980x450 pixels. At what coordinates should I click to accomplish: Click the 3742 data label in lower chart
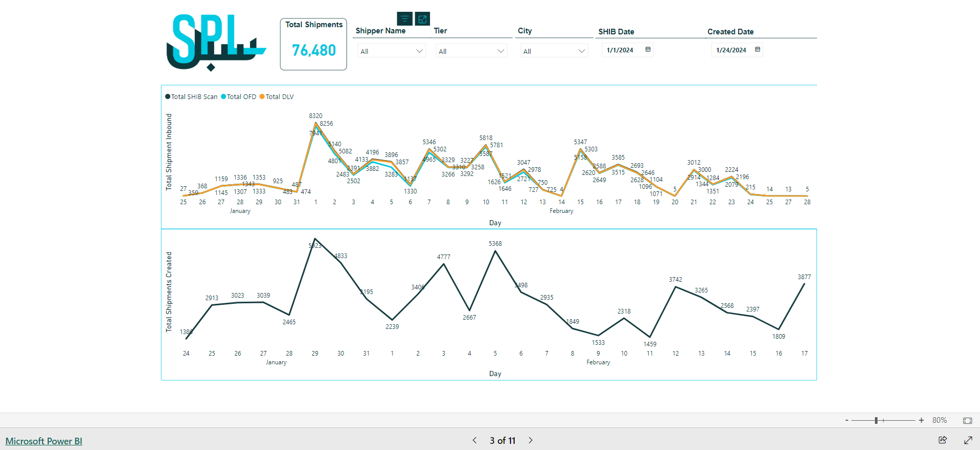pyautogui.click(x=676, y=280)
